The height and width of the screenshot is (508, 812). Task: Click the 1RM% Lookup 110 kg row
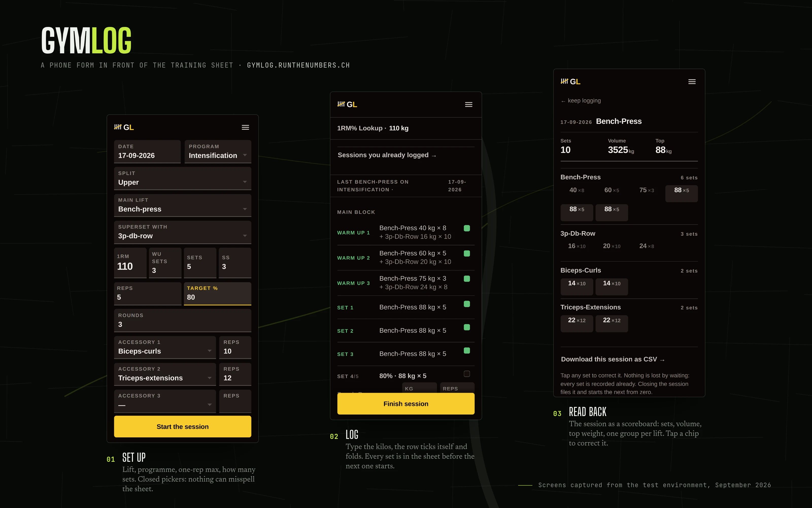coord(406,128)
